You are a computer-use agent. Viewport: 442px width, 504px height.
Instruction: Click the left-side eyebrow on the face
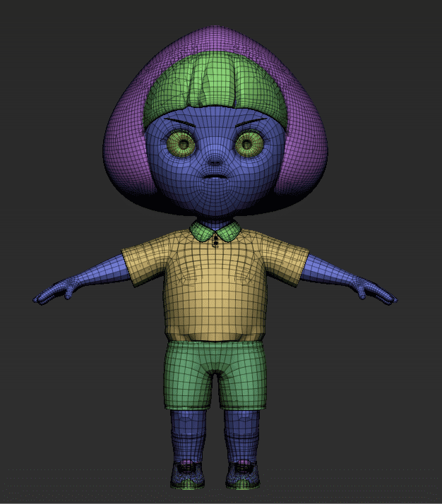[180, 123]
